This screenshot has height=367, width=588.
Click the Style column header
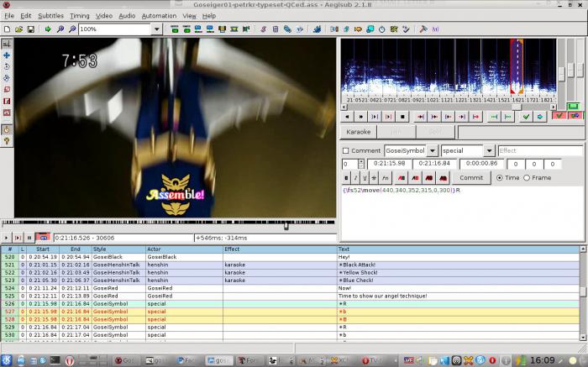(x=118, y=249)
